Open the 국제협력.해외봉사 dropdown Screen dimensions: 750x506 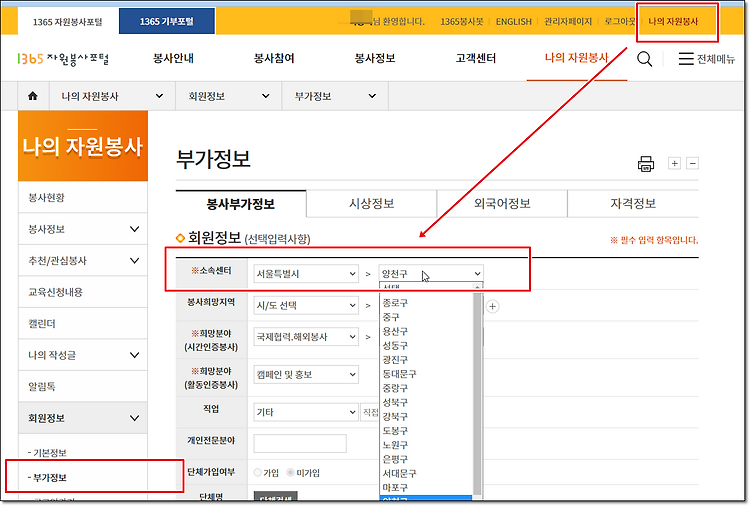click(306, 337)
